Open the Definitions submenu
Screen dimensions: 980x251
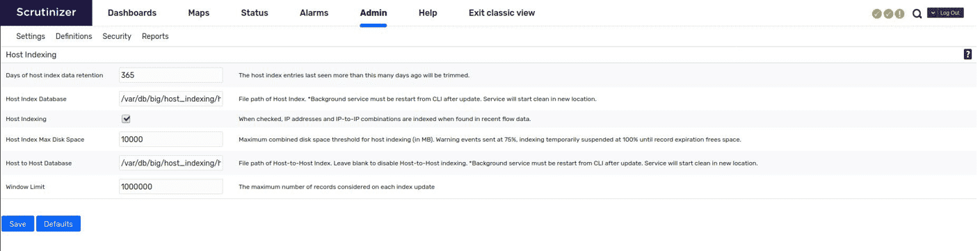(x=74, y=36)
